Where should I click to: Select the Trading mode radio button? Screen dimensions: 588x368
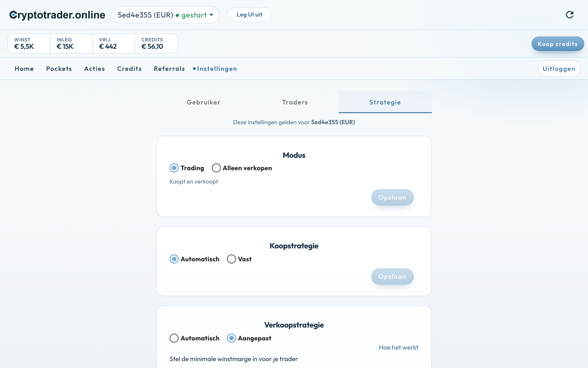(174, 168)
